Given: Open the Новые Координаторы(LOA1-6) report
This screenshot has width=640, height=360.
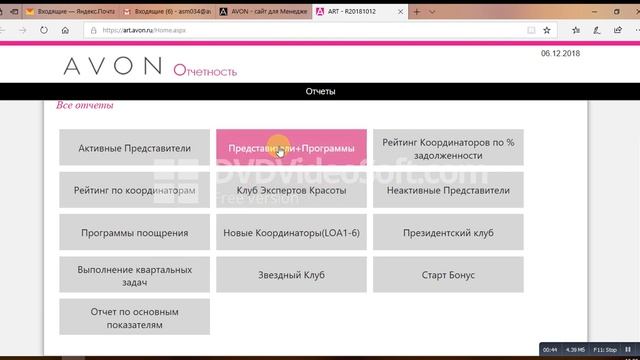Looking at the screenshot, I should pos(291,232).
